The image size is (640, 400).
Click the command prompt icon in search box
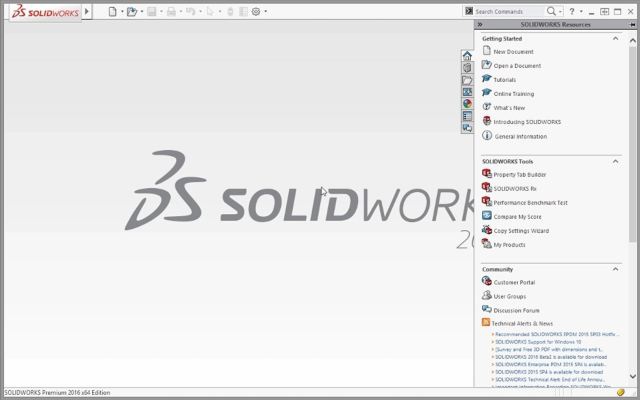[469, 11]
